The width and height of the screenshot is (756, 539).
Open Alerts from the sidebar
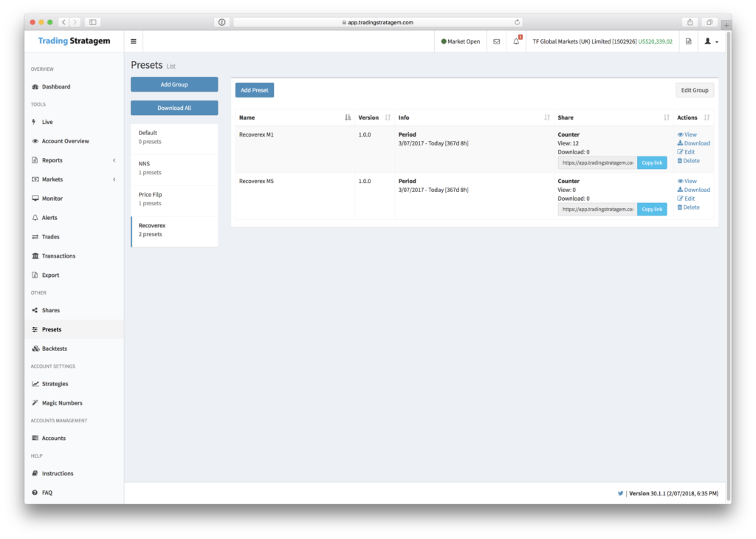tap(49, 218)
